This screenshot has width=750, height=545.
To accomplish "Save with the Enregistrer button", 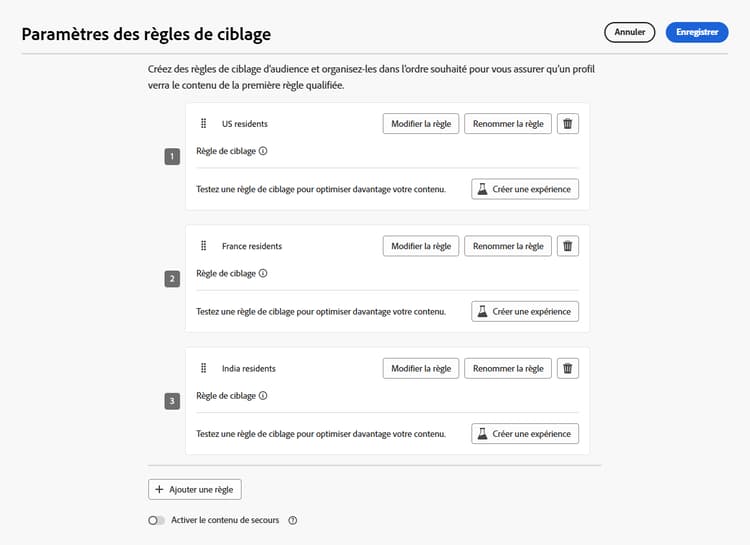I will [697, 32].
